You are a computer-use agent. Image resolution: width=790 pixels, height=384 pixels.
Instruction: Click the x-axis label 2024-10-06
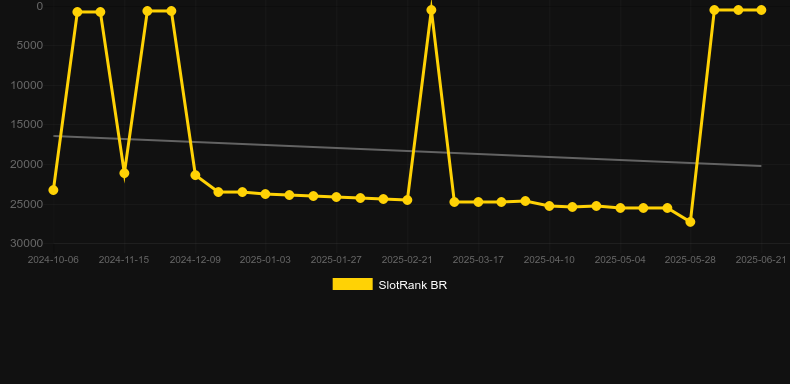(53, 260)
